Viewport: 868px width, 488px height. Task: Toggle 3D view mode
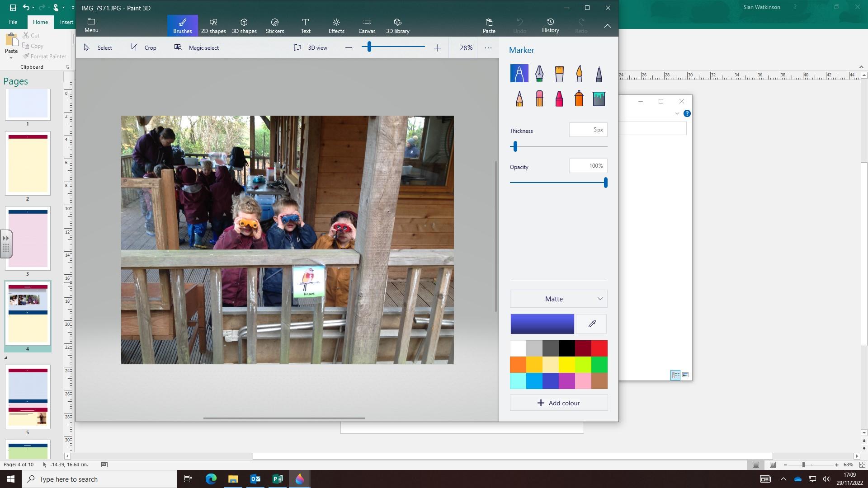[x=311, y=47]
